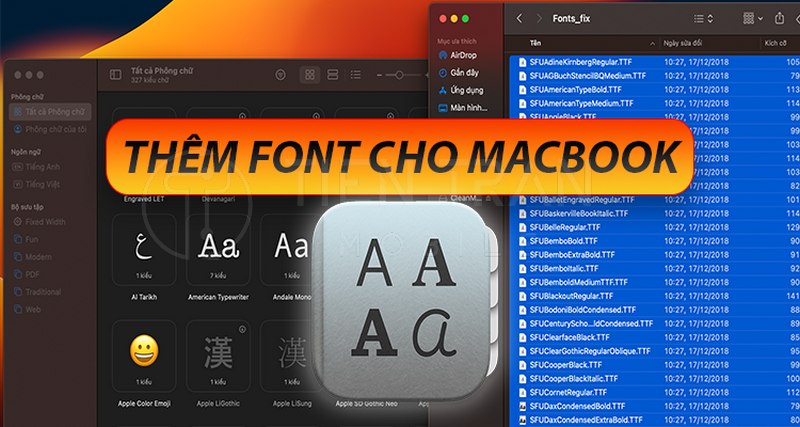Toggle the Font Book sidebar icon
Image resolution: width=800 pixels, height=427 pixels.
tap(116, 74)
